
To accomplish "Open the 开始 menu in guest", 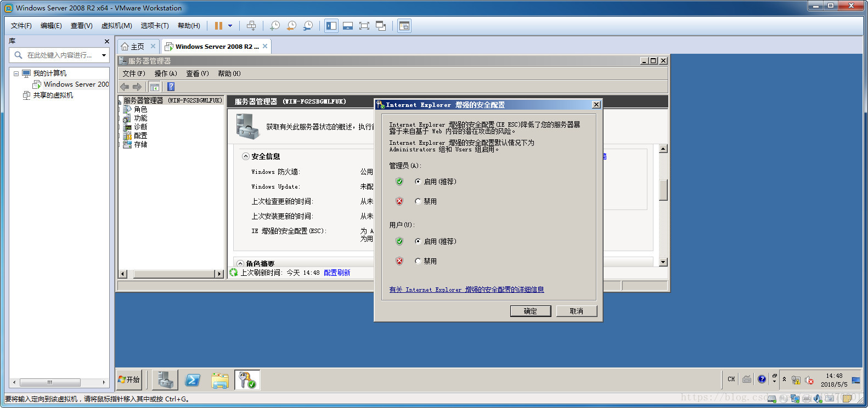I will point(129,379).
